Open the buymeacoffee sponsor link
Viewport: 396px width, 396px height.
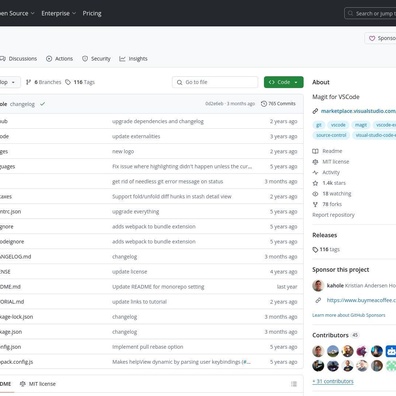point(361,300)
